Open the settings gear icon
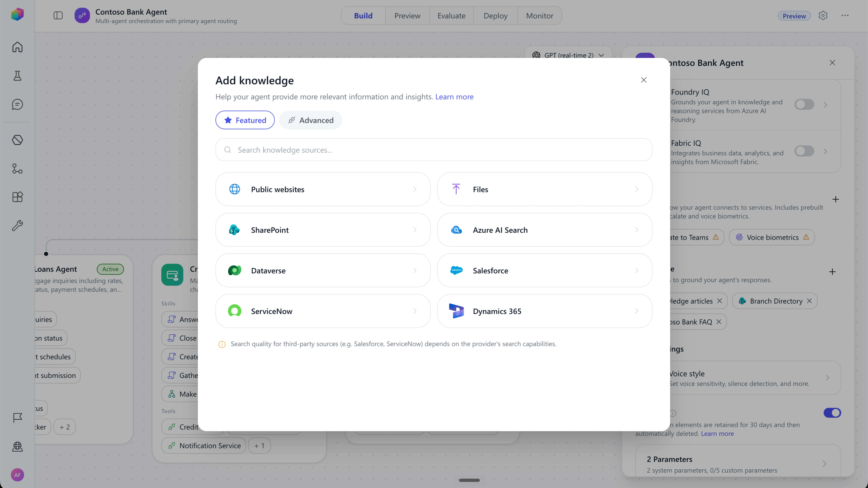868x488 pixels. (x=823, y=15)
